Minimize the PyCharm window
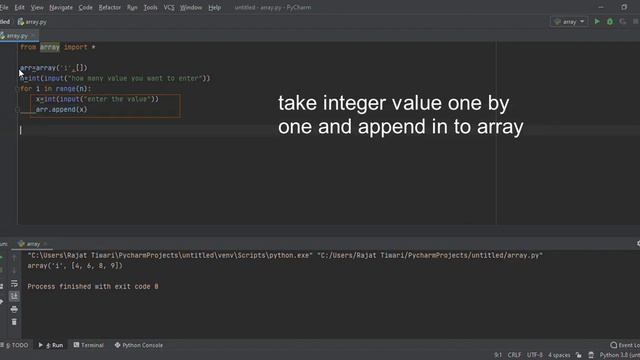The height and width of the screenshot is (360, 640). [x=601, y=7]
